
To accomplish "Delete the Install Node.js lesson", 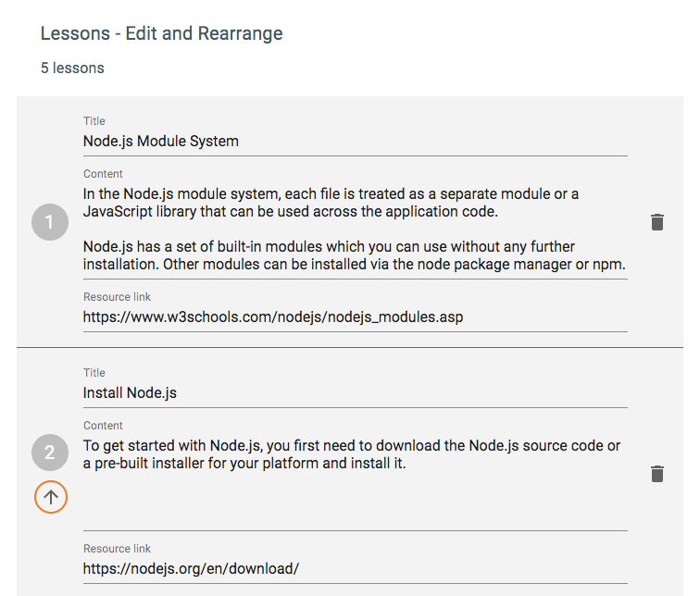I will tap(657, 474).
